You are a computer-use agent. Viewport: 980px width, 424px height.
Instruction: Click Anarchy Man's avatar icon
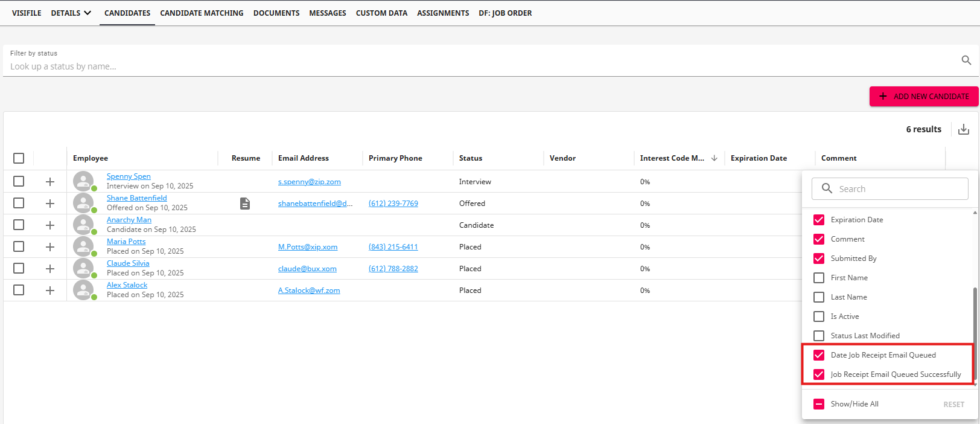[83, 225]
